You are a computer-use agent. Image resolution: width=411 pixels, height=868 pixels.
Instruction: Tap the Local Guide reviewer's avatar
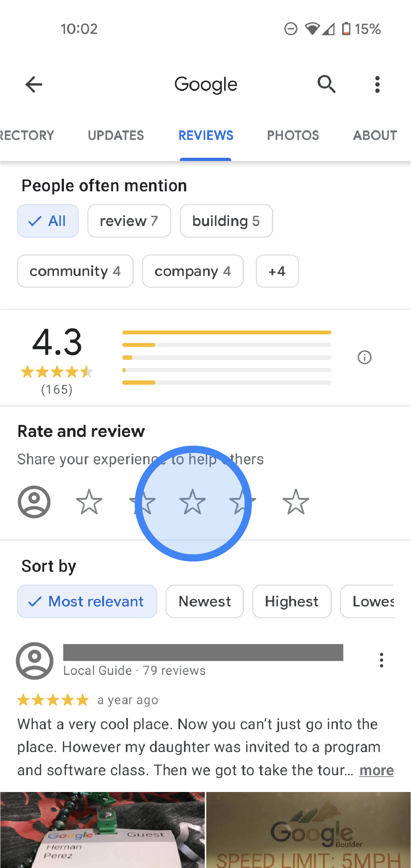pos(35,661)
